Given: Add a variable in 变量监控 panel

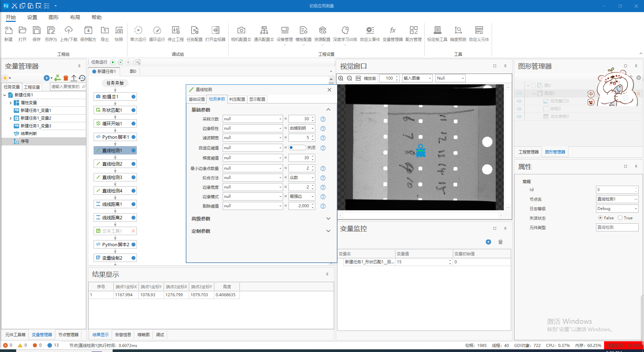Looking at the screenshot, I should (488, 242).
